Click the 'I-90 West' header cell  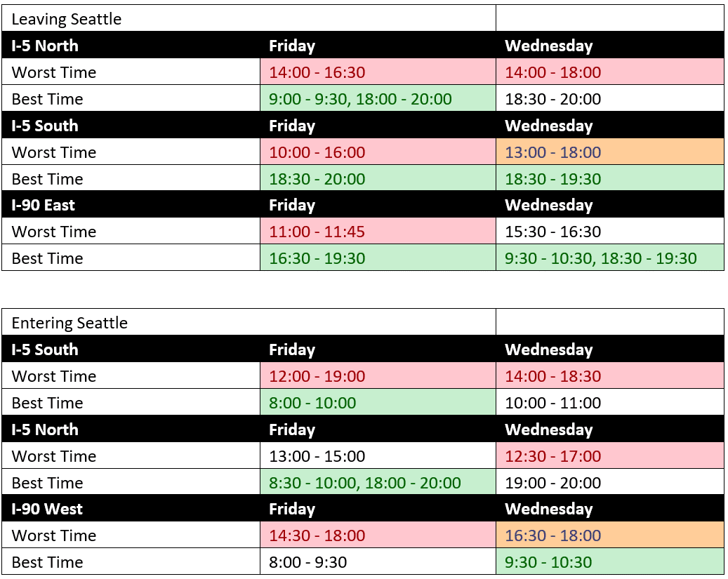(x=131, y=508)
